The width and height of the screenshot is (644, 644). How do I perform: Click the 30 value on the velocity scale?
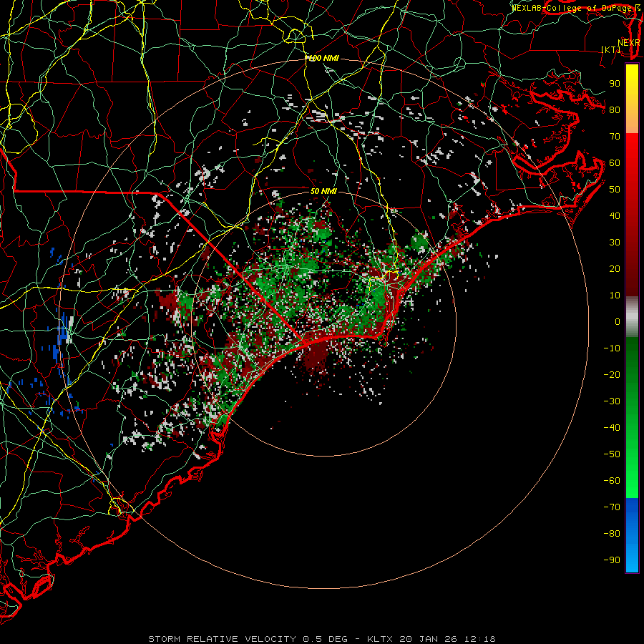615,243
